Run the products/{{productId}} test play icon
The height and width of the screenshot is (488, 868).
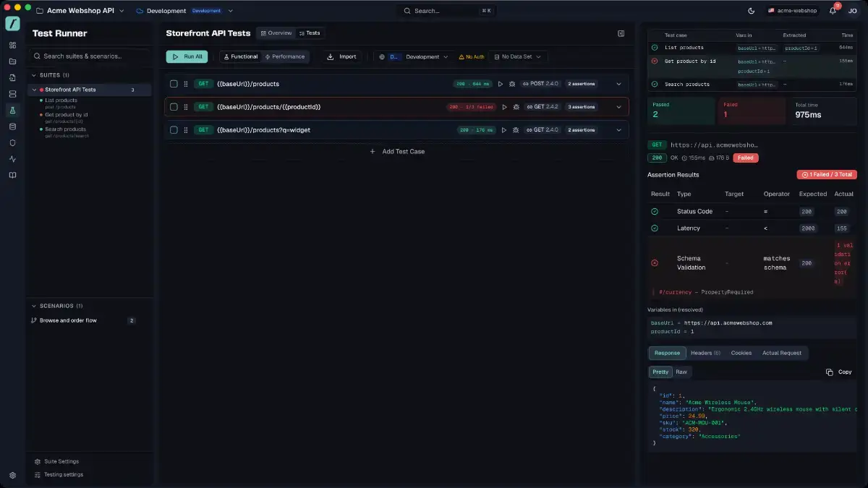click(504, 107)
